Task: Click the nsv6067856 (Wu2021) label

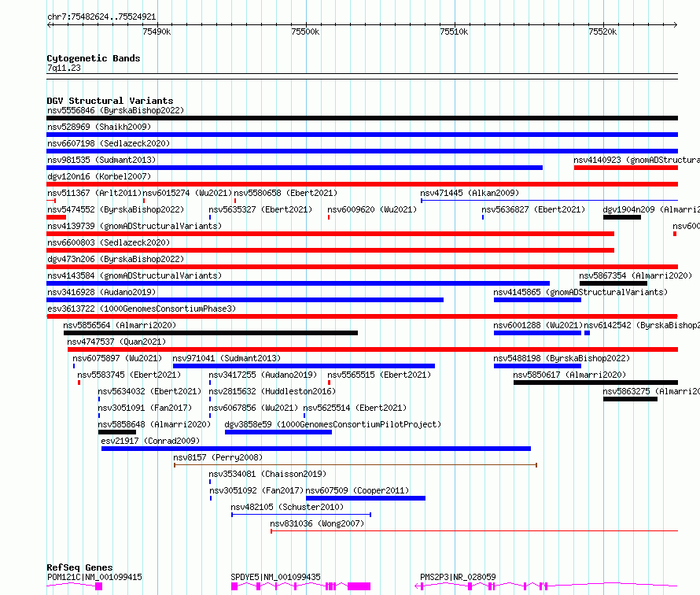Action: (x=253, y=408)
